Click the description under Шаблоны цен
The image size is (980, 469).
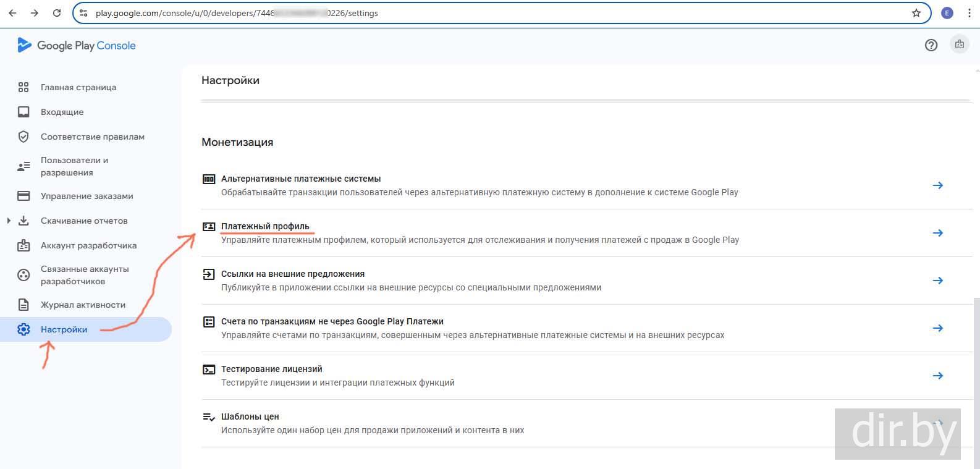373,430
